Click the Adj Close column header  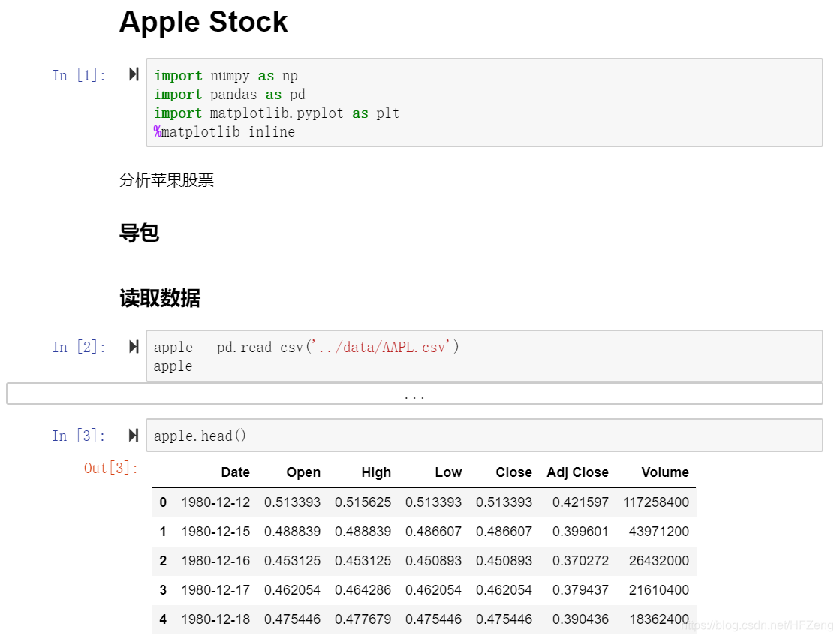(578, 472)
